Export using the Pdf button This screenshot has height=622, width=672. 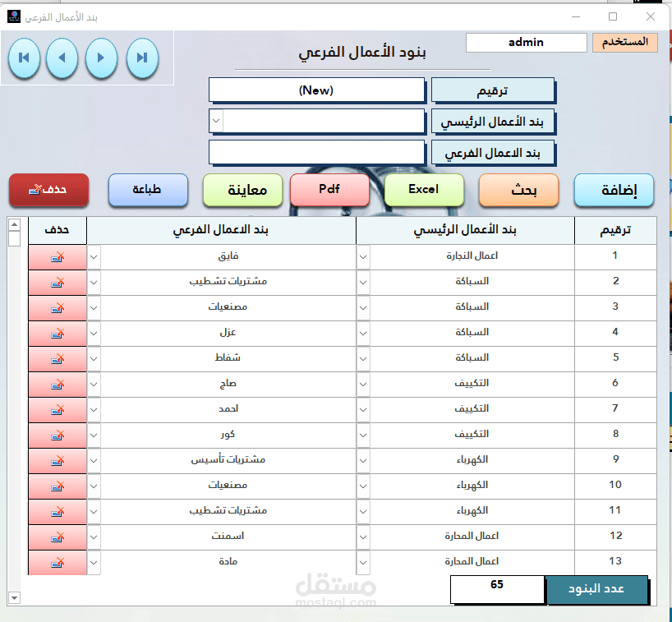(329, 190)
